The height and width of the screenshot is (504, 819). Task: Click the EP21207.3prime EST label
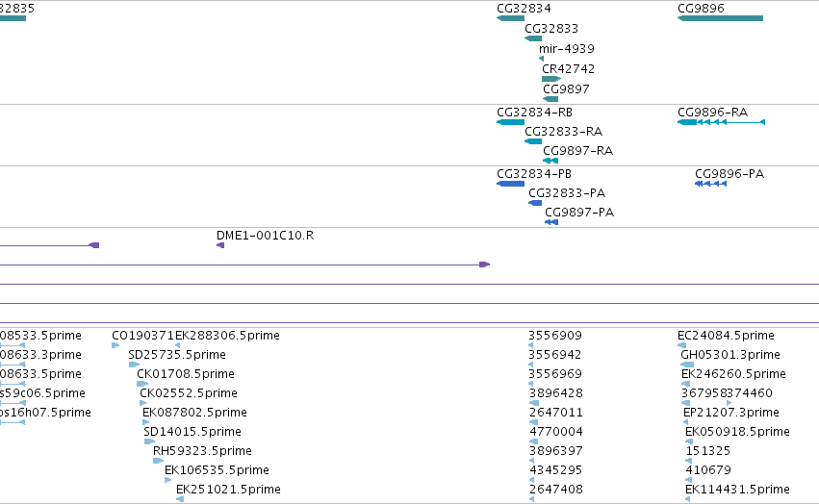coord(731,413)
